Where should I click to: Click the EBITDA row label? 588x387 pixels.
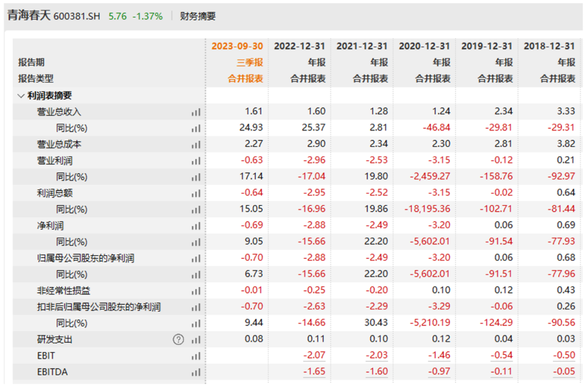pyautogui.click(x=52, y=372)
